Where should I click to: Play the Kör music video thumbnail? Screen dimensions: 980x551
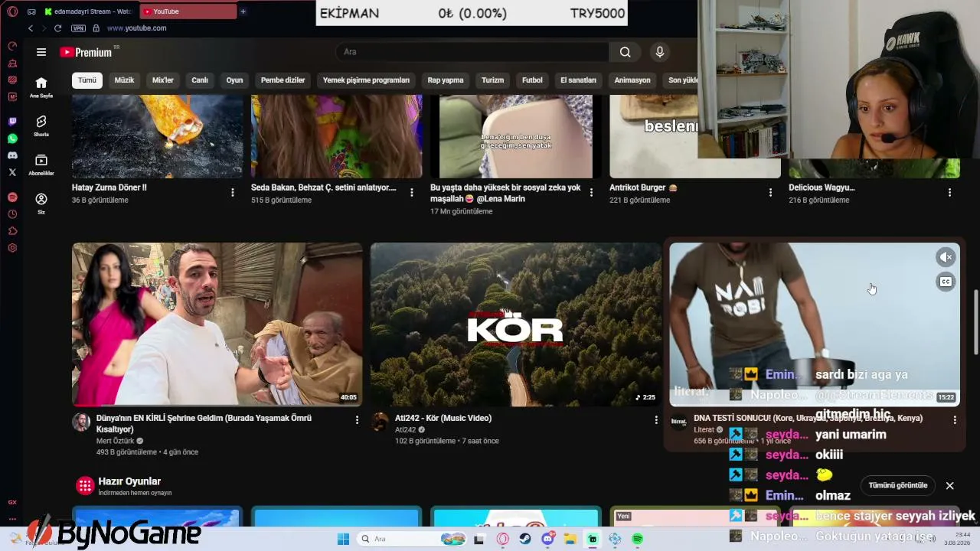point(516,324)
